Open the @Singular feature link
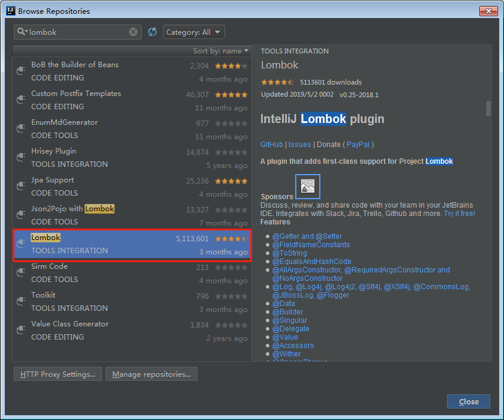The image size is (504, 420). point(290,320)
